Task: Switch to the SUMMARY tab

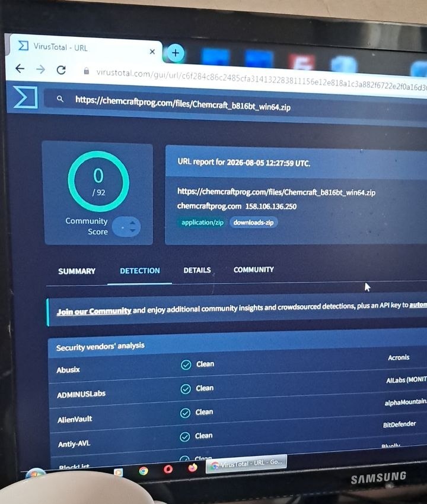Action: 77,271
